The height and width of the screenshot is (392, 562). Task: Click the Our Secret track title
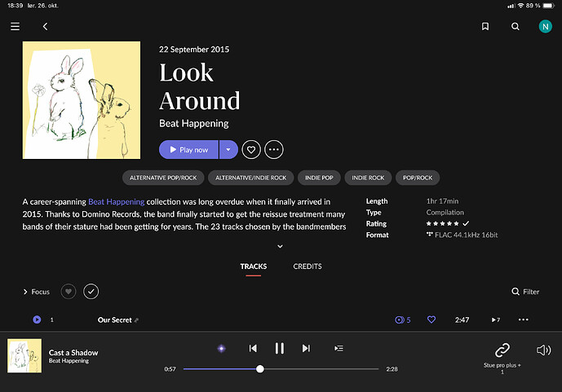pyautogui.click(x=115, y=320)
